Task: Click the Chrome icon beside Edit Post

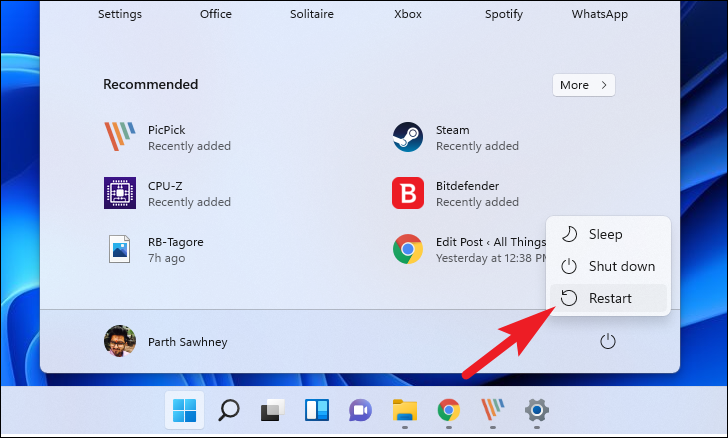Action: click(408, 249)
